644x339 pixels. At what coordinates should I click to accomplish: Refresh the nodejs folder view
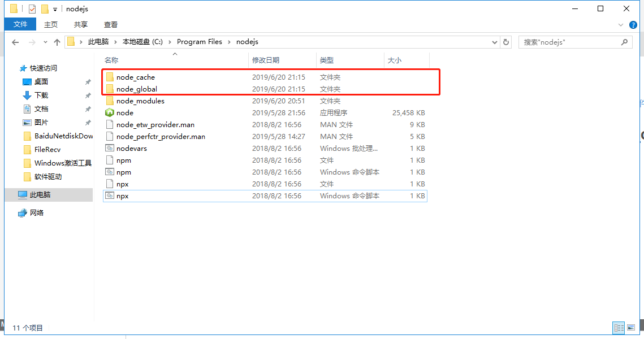click(x=506, y=42)
